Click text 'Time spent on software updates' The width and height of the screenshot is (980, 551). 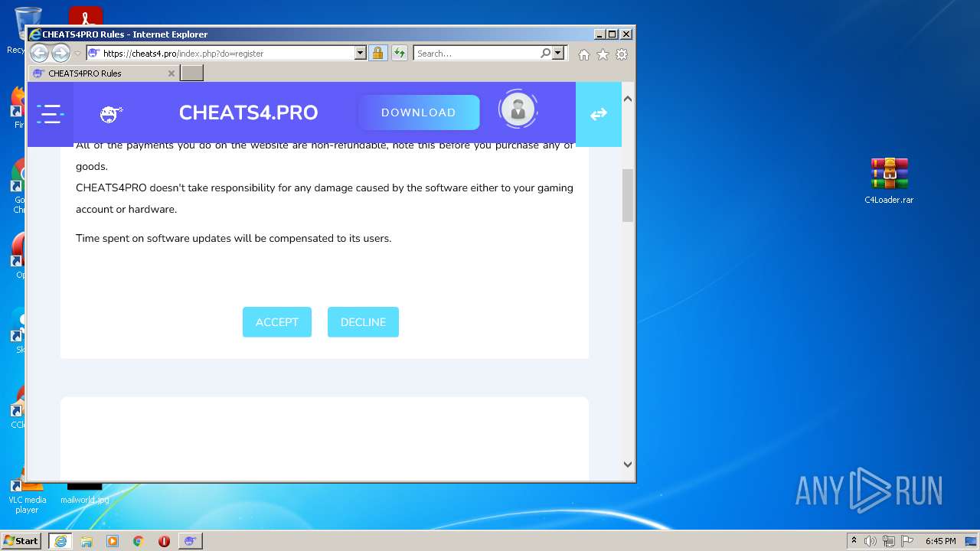[153, 238]
